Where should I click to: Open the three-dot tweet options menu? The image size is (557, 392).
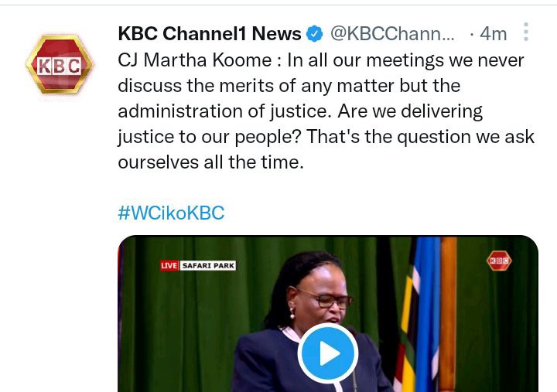526,32
